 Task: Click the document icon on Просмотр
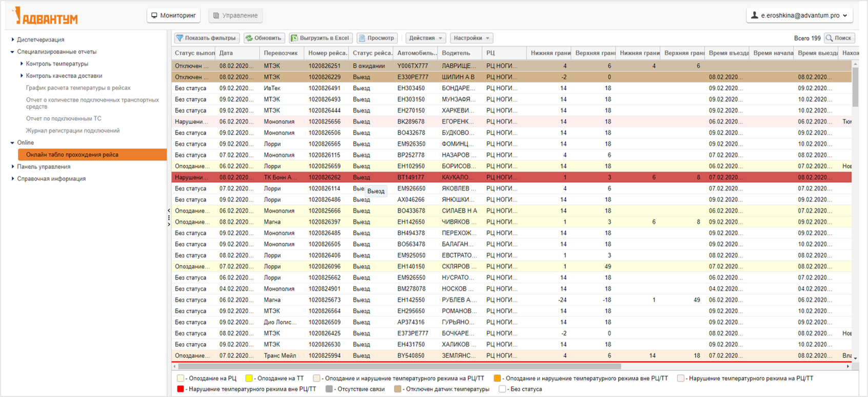[x=362, y=38]
